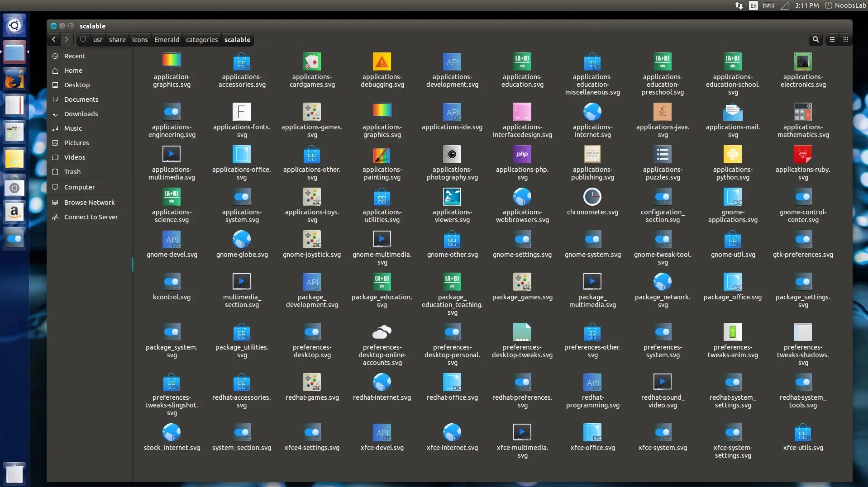Viewport: 868px width, 487px height.
Task: Go forward in folder history
Action: (x=67, y=39)
